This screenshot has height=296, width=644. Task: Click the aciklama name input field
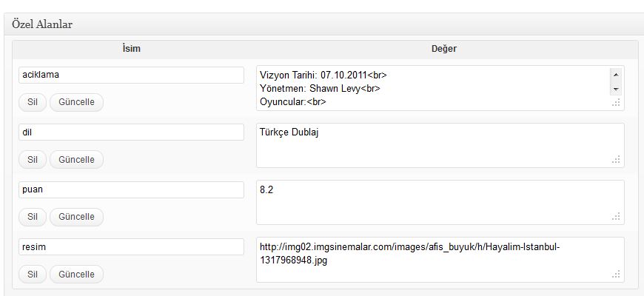pos(131,75)
